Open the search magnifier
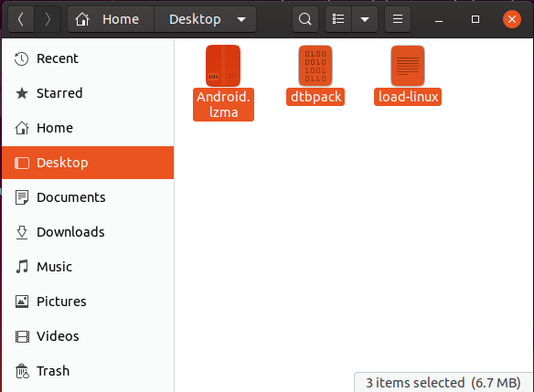 pos(305,19)
